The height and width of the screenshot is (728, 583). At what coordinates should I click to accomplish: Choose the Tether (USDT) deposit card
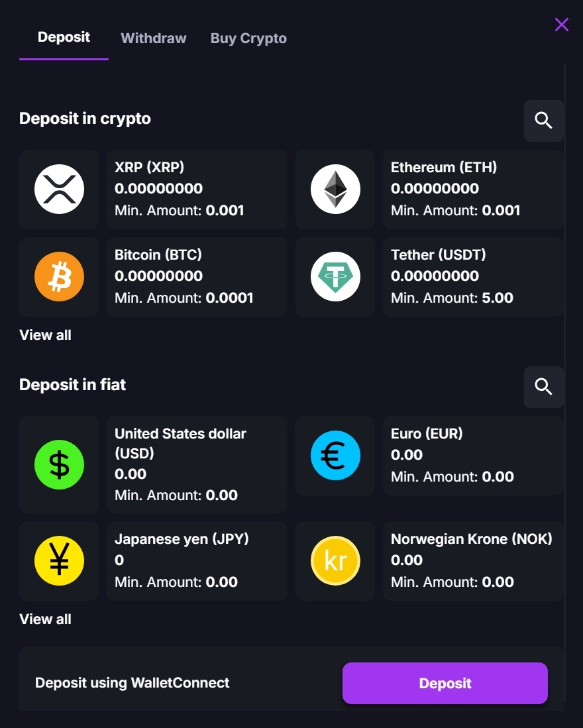tap(473, 276)
